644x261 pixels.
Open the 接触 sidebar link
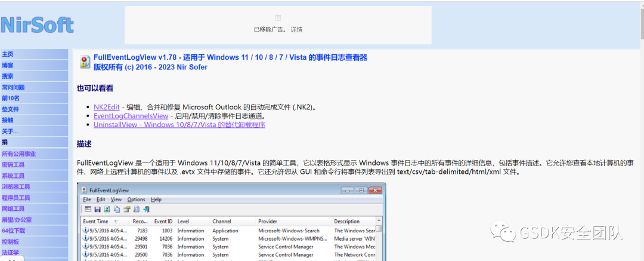click(x=8, y=120)
